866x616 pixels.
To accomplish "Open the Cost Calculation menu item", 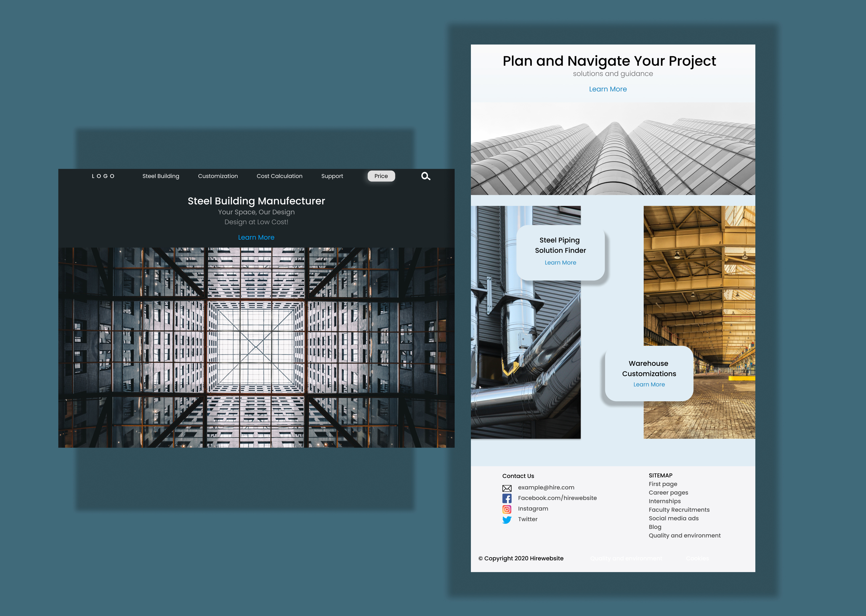I will (279, 176).
